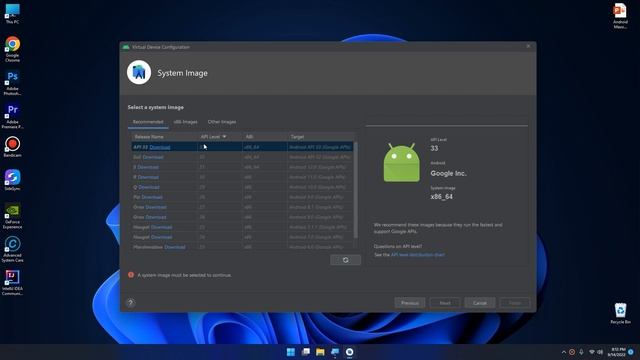Close the Virtual Device Configuration dialog

pyautogui.click(x=528, y=47)
